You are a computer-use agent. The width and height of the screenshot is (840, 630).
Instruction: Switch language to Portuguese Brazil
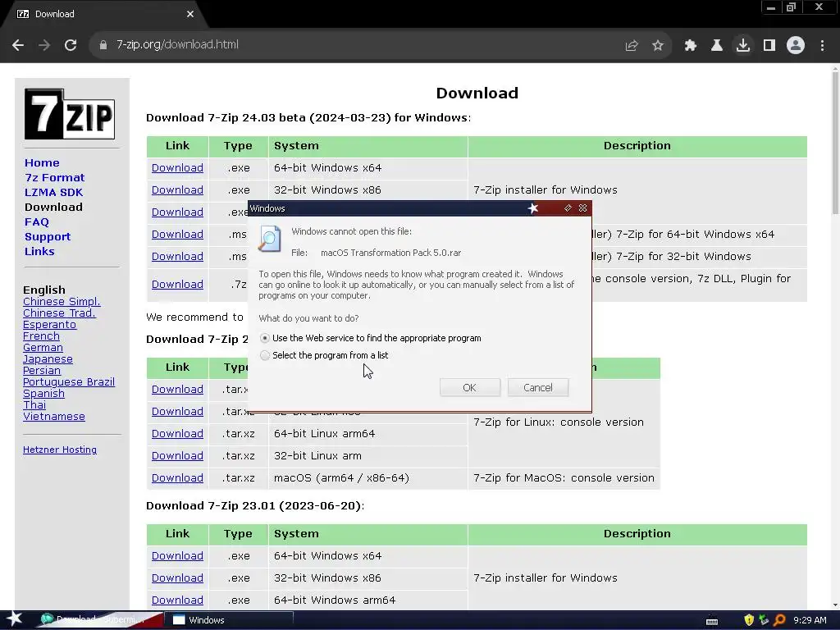[69, 382]
